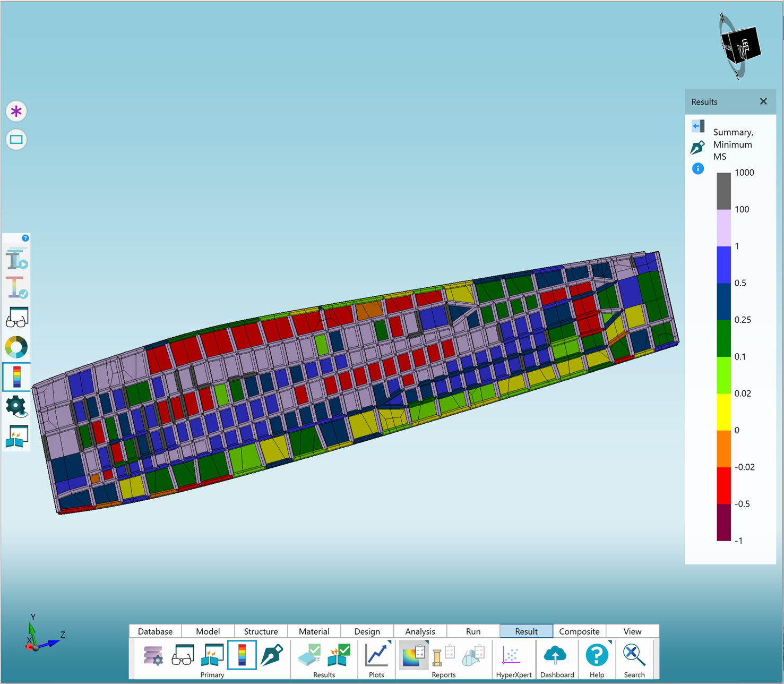The height and width of the screenshot is (684, 784).
Task: Click the gray 100 to 1000 legend swatch
Action: tap(723, 191)
